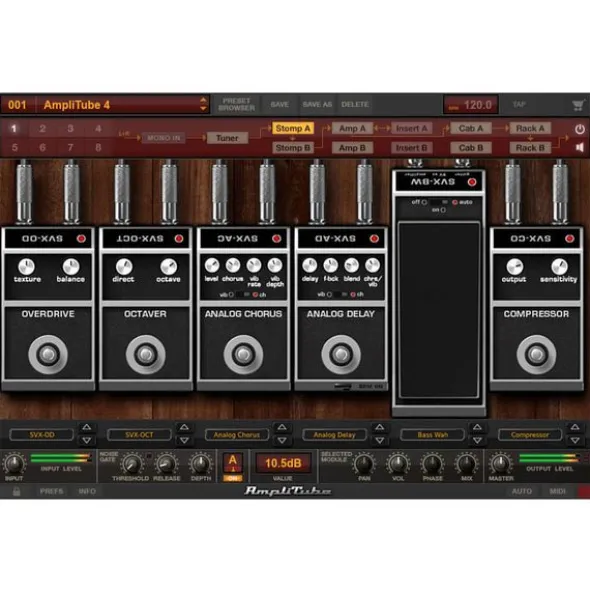Stomp the Octaver pedal footswitch
Screen dimensions: 590x591
(x=146, y=354)
